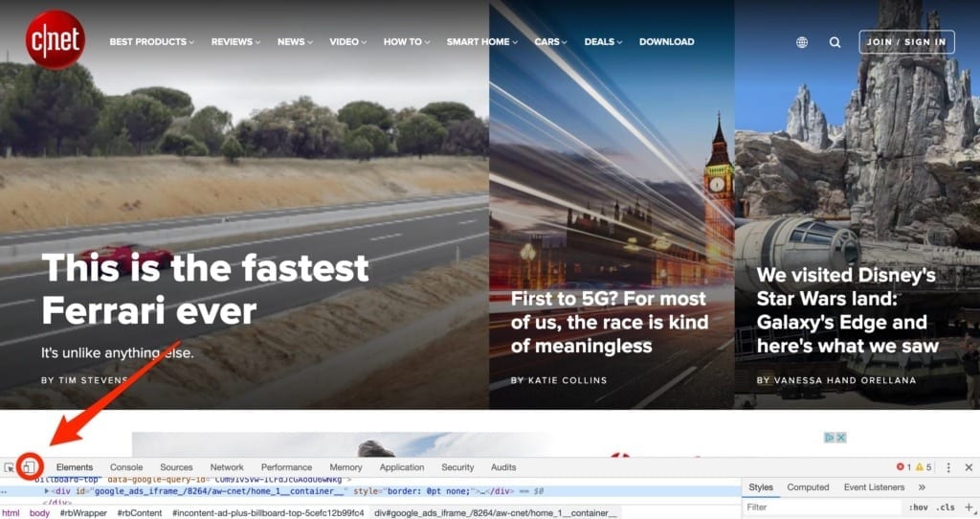This screenshot has height=519, width=980.
Task: Open the Video dropdown menu
Action: pos(347,42)
